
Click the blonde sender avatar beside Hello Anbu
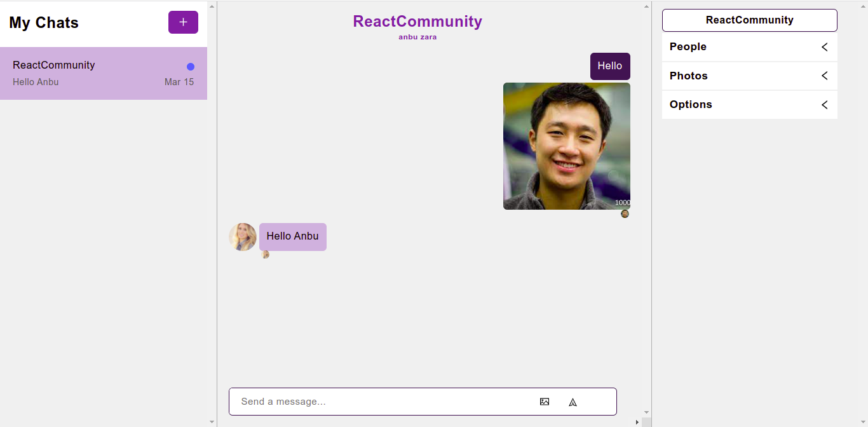coord(243,237)
